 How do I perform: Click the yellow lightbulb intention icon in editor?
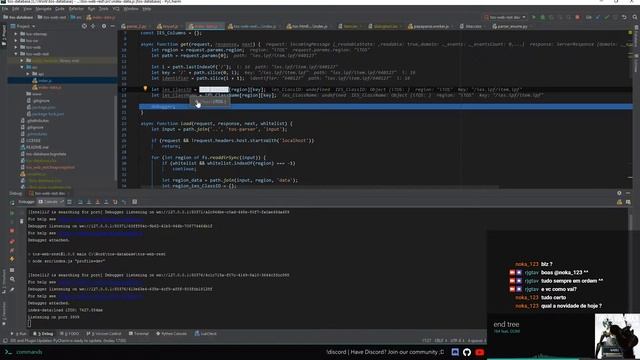[145, 89]
